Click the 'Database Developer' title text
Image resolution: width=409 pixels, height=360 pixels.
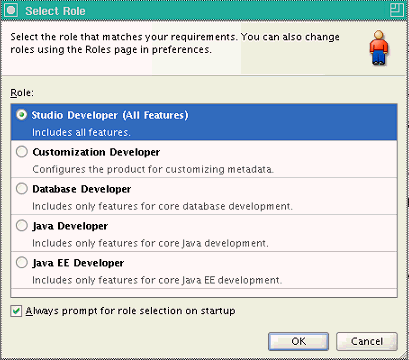pos(82,189)
